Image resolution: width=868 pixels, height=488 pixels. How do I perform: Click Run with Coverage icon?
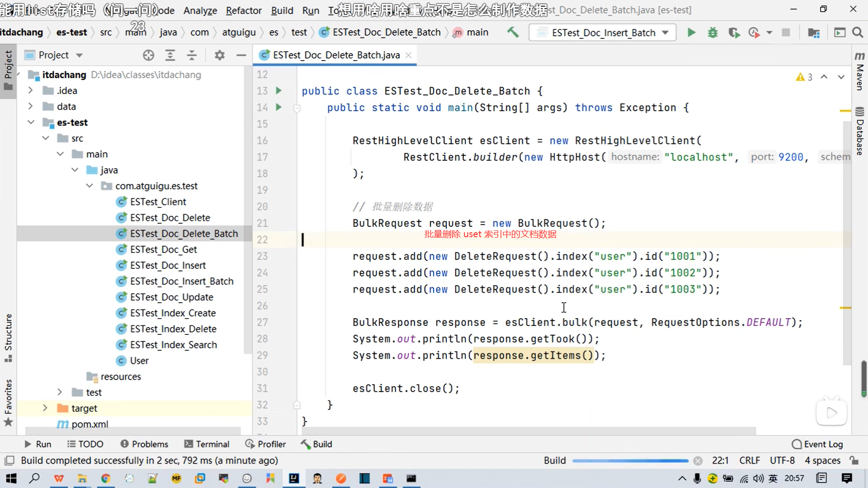(734, 33)
